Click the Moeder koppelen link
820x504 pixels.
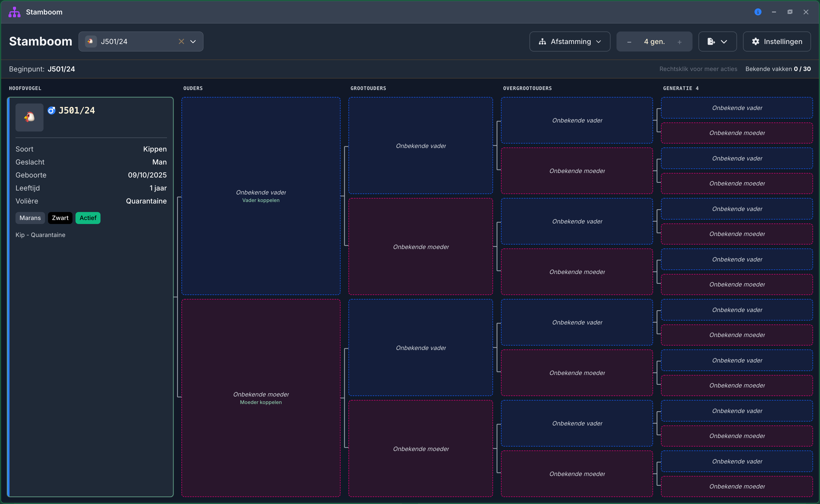point(261,402)
